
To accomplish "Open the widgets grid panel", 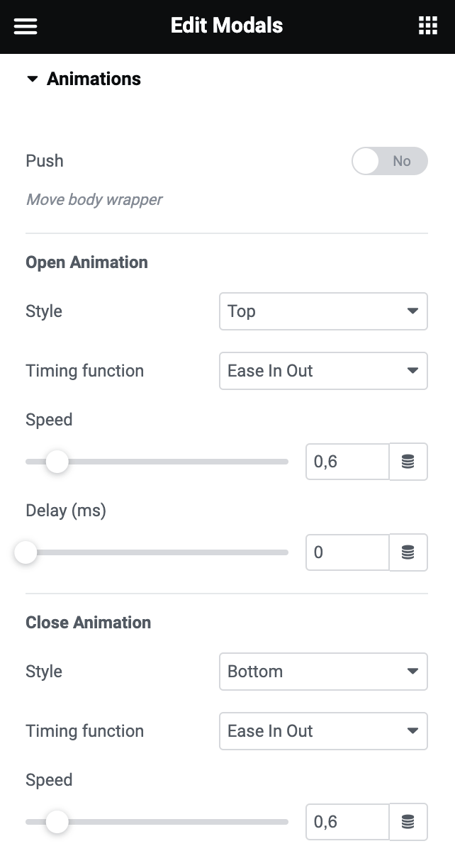I will (428, 26).
